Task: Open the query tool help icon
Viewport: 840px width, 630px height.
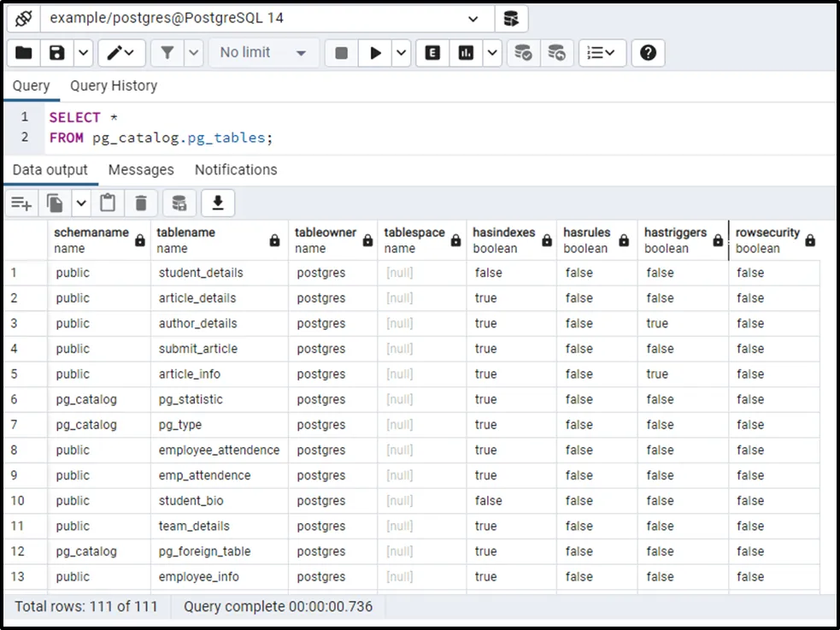Action: (648, 53)
